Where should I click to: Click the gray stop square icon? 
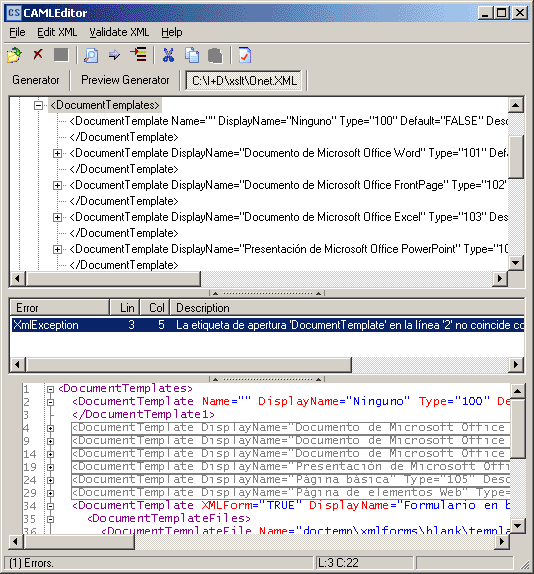(x=61, y=55)
